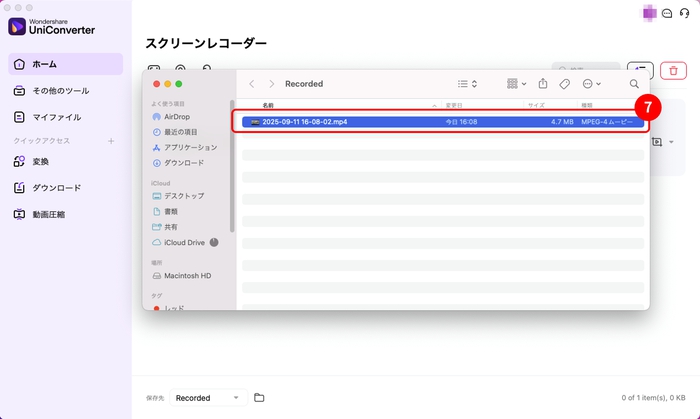Open the Finder more actions ellipsis menu
Image resolution: width=700 pixels, height=419 pixels.
tap(591, 84)
